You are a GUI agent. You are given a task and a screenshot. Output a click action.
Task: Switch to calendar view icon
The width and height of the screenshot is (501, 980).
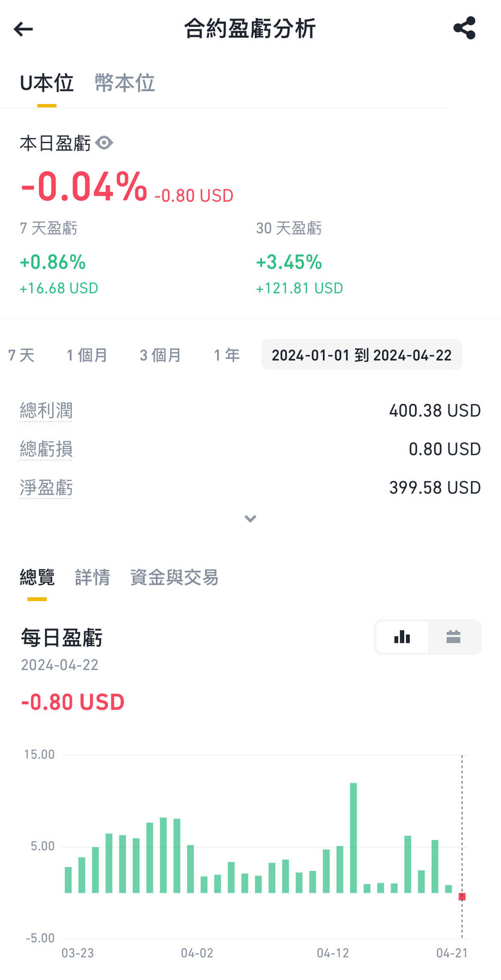pyautogui.click(x=453, y=637)
